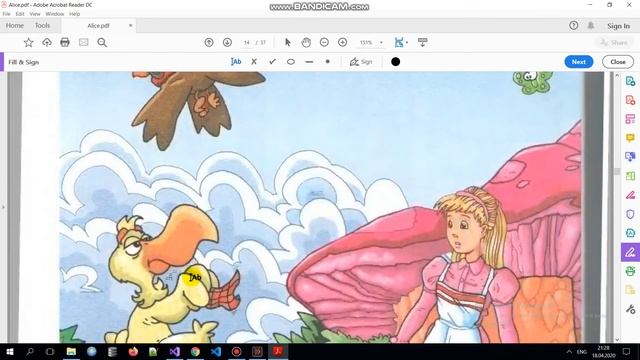Zoom in with the plus circle icon
640x360 pixels.
[342, 42]
